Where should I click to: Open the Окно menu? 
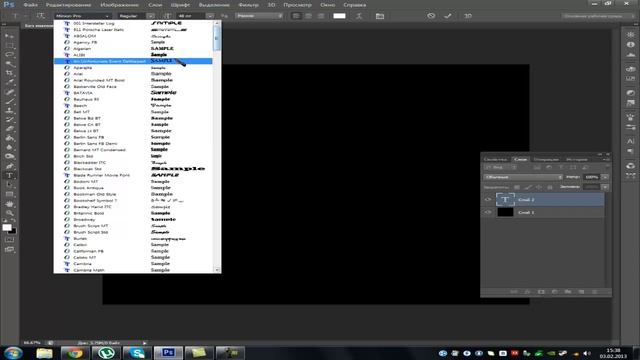coord(328,5)
